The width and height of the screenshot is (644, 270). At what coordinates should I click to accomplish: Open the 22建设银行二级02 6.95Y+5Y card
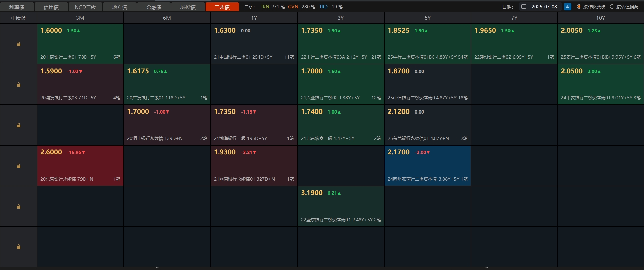tap(514, 44)
